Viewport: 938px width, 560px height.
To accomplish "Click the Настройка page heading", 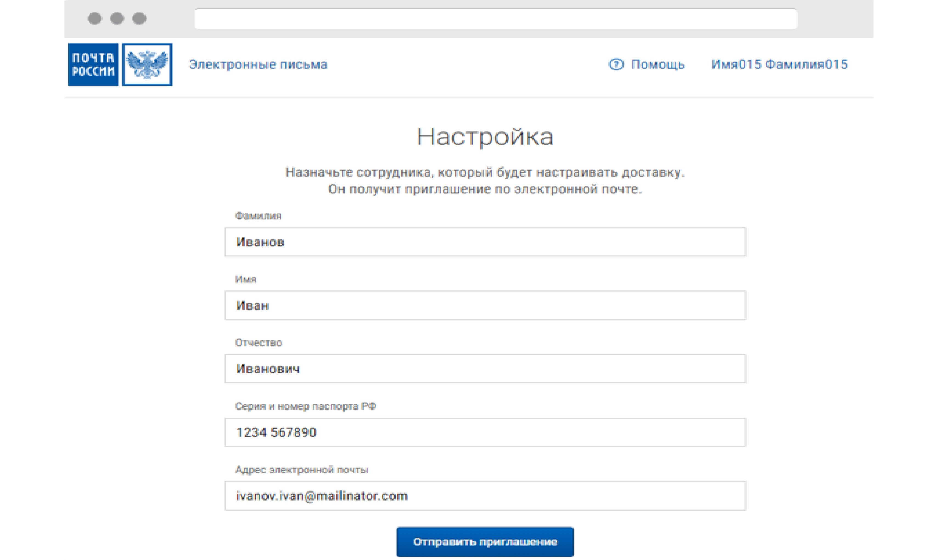I will [485, 137].
